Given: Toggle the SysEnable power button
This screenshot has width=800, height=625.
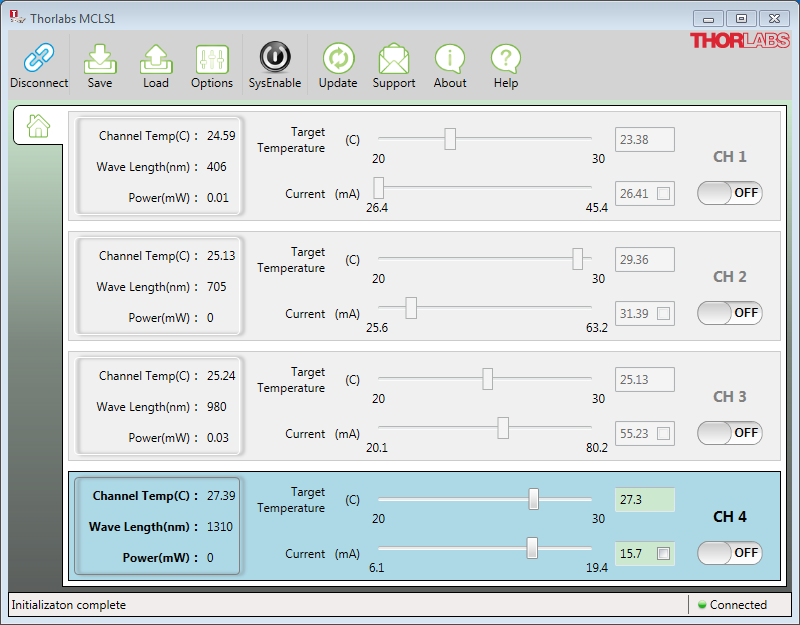Looking at the screenshot, I should pyautogui.click(x=275, y=57).
